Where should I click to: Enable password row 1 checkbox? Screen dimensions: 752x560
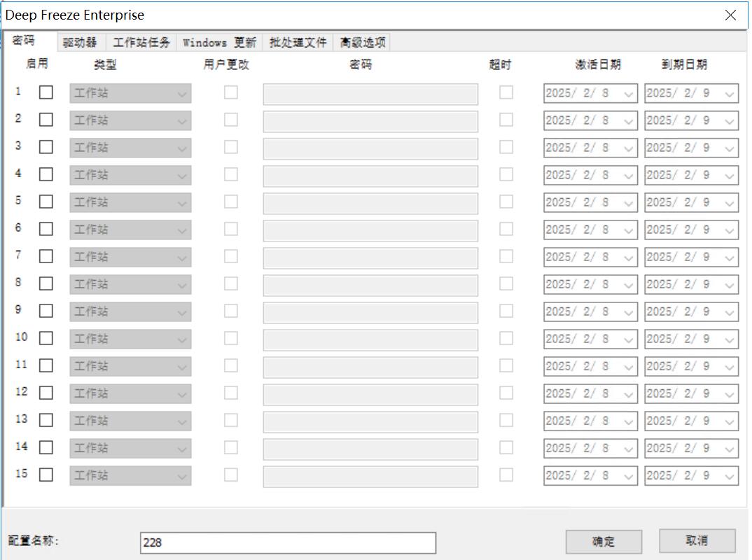(46, 92)
